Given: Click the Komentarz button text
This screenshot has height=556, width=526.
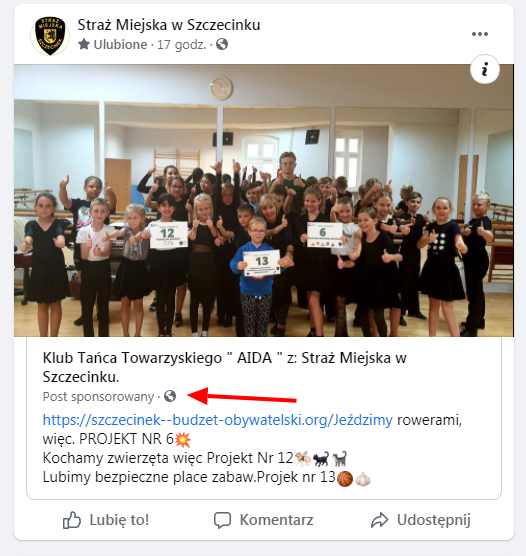Looking at the screenshot, I should tap(277, 520).
